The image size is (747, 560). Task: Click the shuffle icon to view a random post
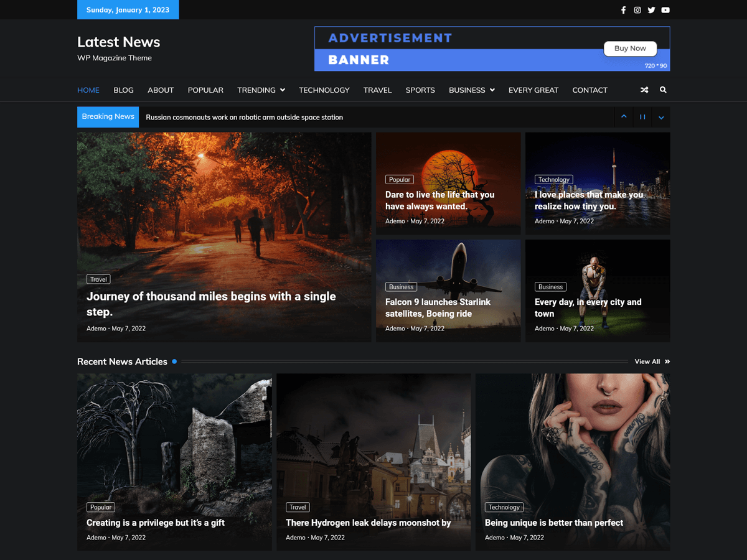(x=644, y=90)
